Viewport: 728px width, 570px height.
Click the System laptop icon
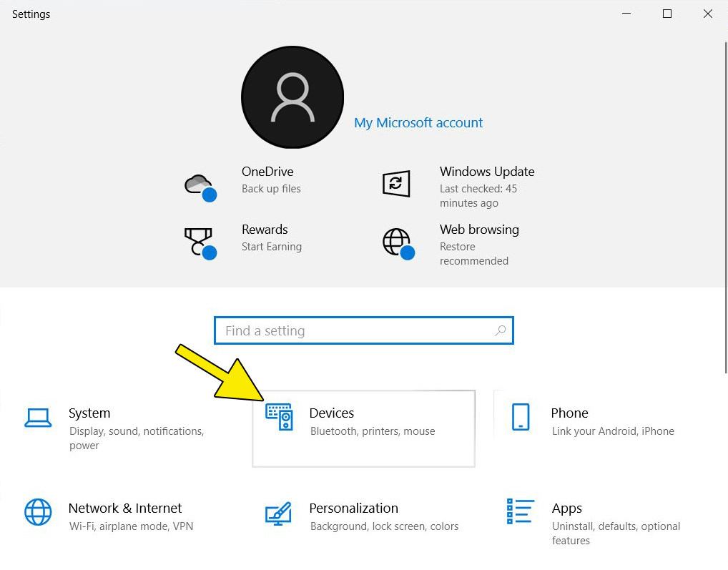point(38,418)
